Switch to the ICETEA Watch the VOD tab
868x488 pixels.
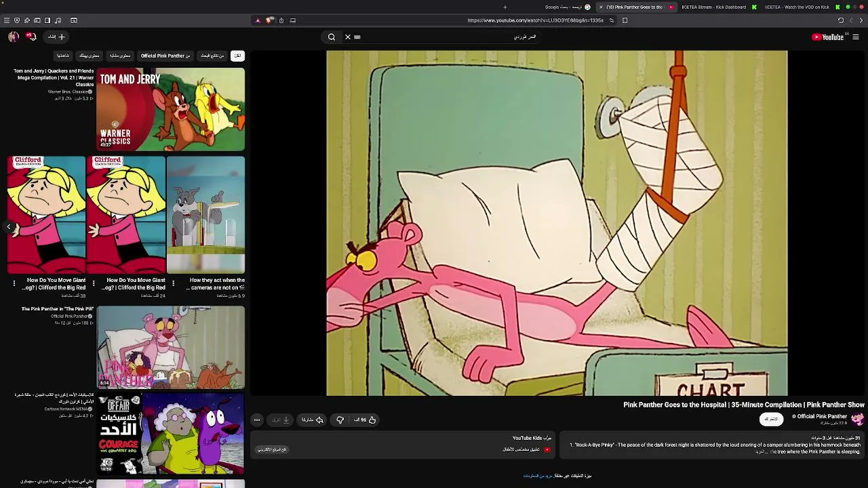pos(802,7)
